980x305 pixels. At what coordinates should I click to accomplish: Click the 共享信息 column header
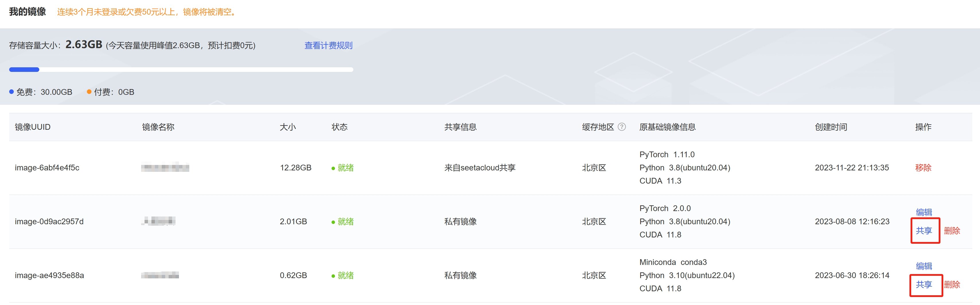(460, 127)
